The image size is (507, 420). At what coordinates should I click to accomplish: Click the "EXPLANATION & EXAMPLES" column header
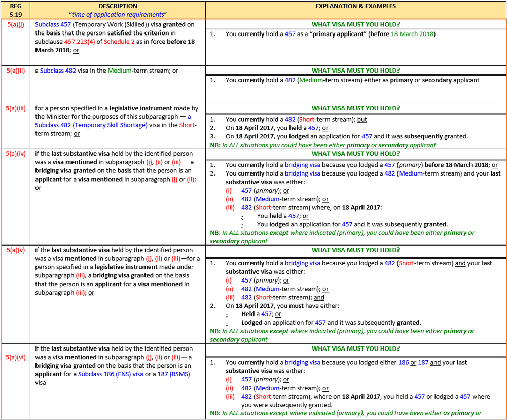[356, 6]
